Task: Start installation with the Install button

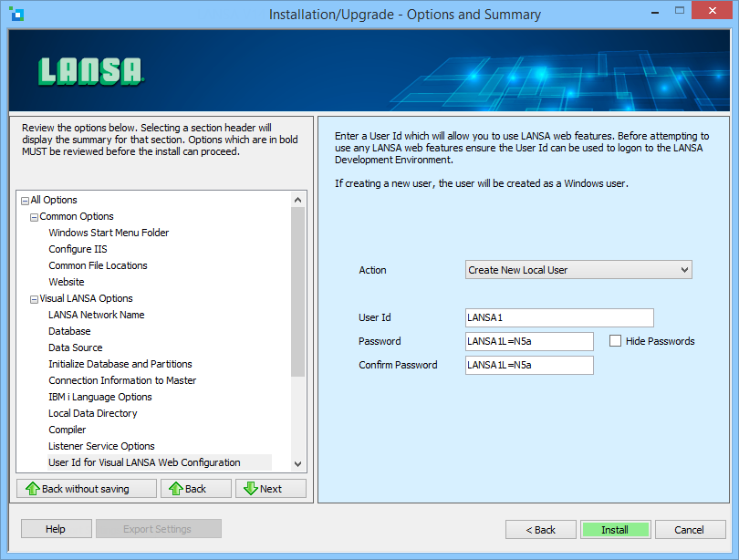Action: coord(615,530)
